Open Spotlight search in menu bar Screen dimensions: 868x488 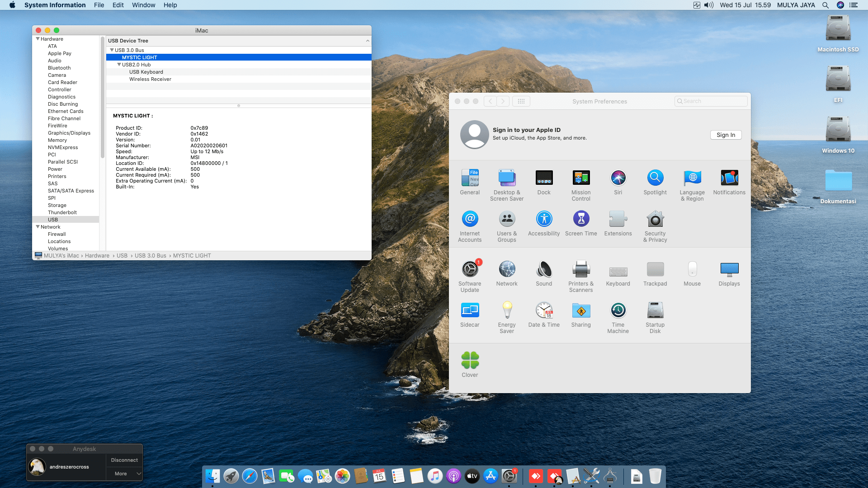point(826,5)
